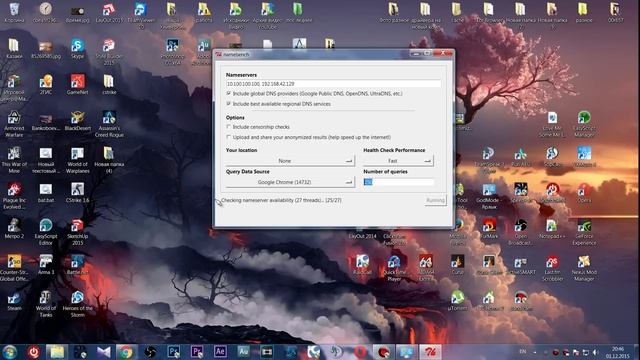Select the Last.fm Scrobbler desktop icon

tap(552, 268)
